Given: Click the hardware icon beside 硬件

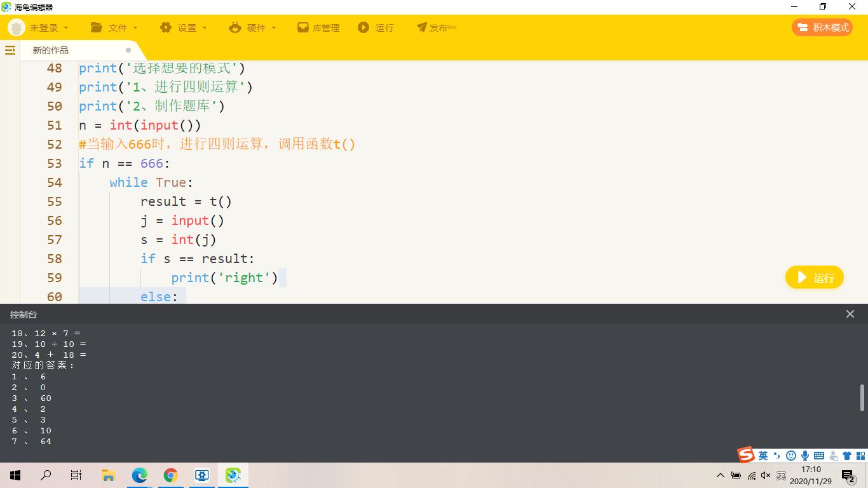Looking at the screenshot, I should point(235,27).
